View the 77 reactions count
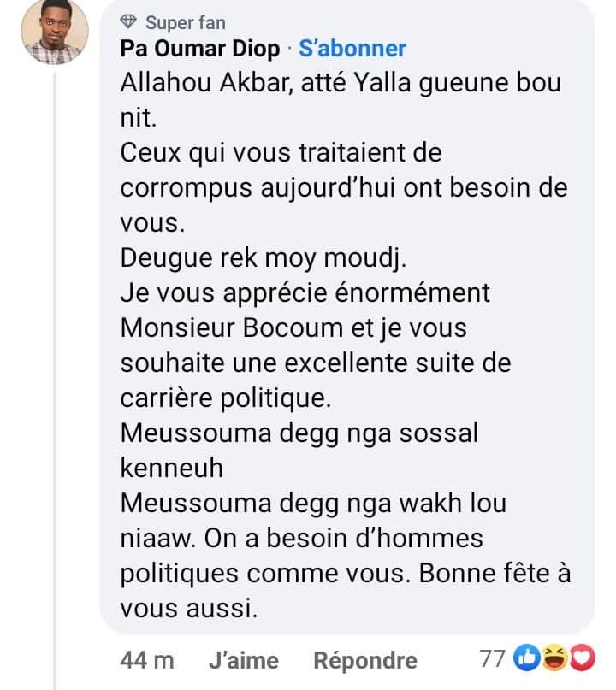616x690 pixels. coord(492,658)
